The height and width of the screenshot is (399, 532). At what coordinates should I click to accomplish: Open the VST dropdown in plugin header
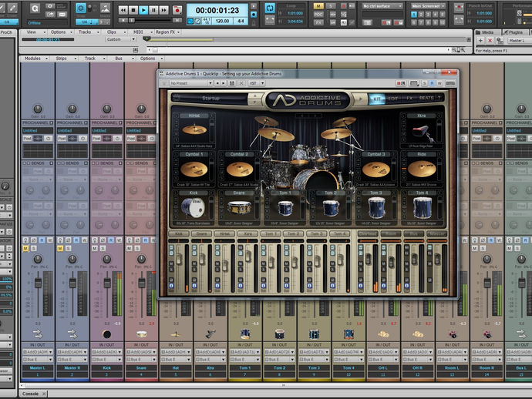[257, 83]
